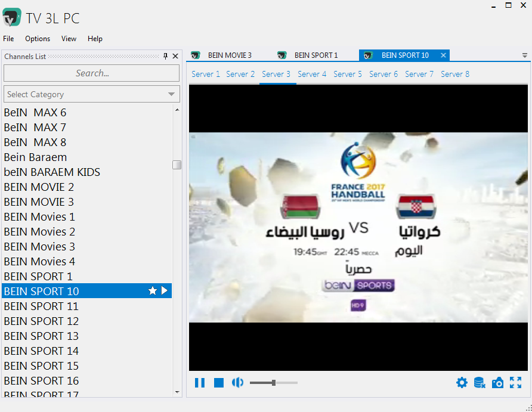Select BeIN MAX 7 channel

pos(87,127)
